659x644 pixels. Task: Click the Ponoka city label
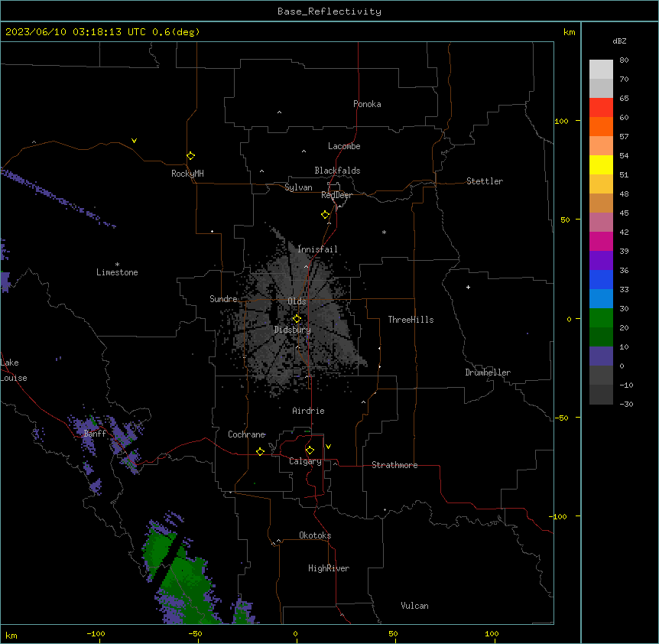click(367, 104)
